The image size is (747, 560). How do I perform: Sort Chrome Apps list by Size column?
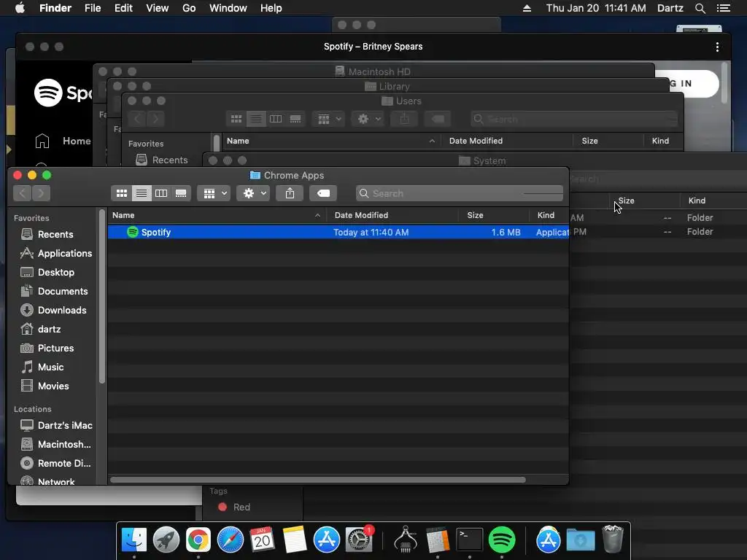[x=494, y=215]
